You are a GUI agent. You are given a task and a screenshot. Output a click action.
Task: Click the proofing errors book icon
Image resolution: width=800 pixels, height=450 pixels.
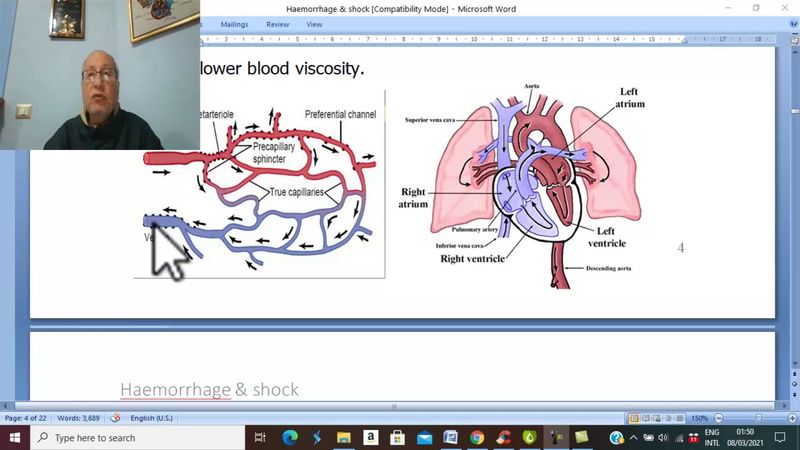click(115, 418)
